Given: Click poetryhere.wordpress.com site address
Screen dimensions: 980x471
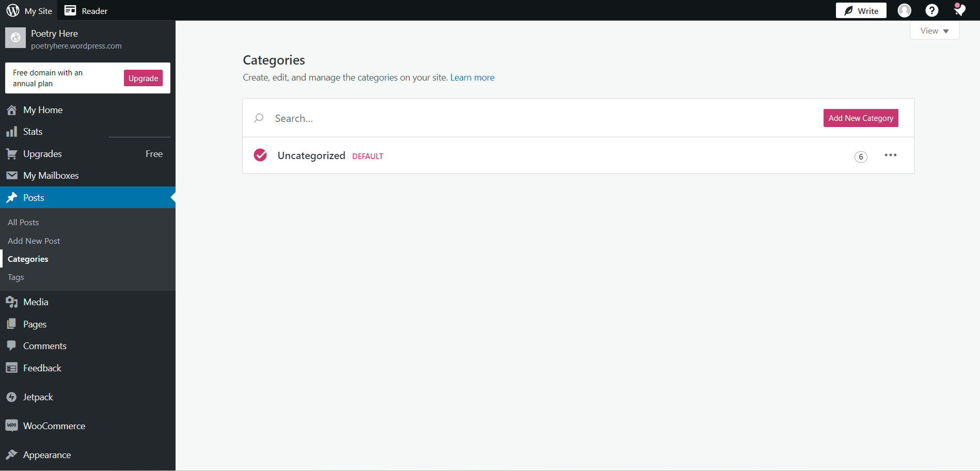Looking at the screenshot, I should click(76, 46).
